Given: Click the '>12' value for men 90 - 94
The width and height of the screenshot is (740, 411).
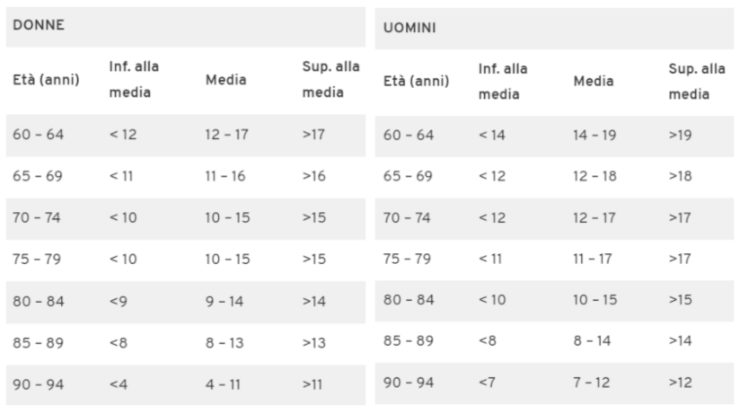Looking at the screenshot, I should [x=681, y=382].
